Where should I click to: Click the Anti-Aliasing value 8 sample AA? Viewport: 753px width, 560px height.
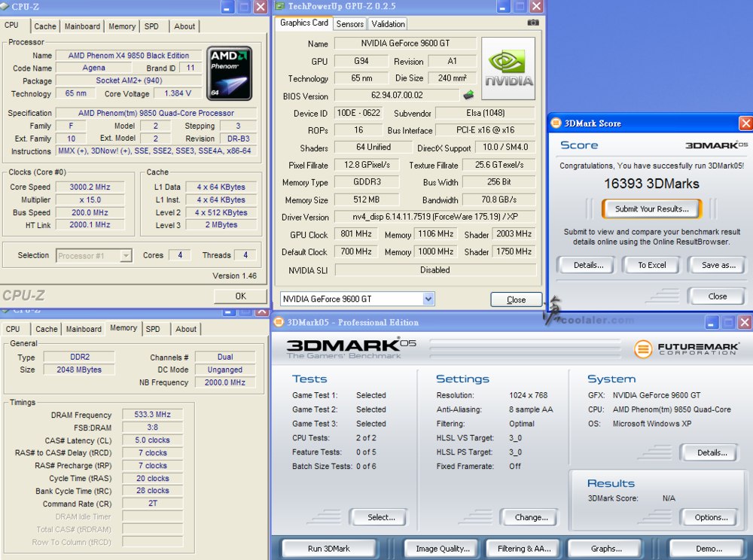[x=531, y=409]
